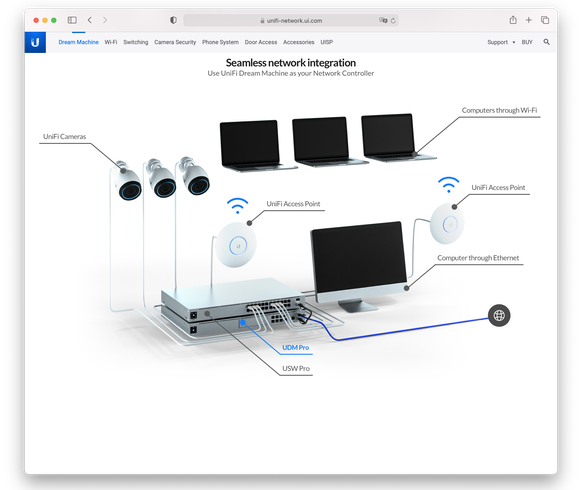
Task: Reload the page with refresh icon
Action: pyautogui.click(x=393, y=20)
